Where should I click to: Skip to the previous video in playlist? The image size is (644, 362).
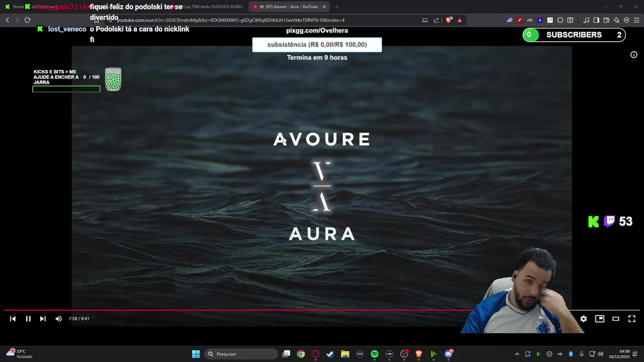[x=13, y=319]
